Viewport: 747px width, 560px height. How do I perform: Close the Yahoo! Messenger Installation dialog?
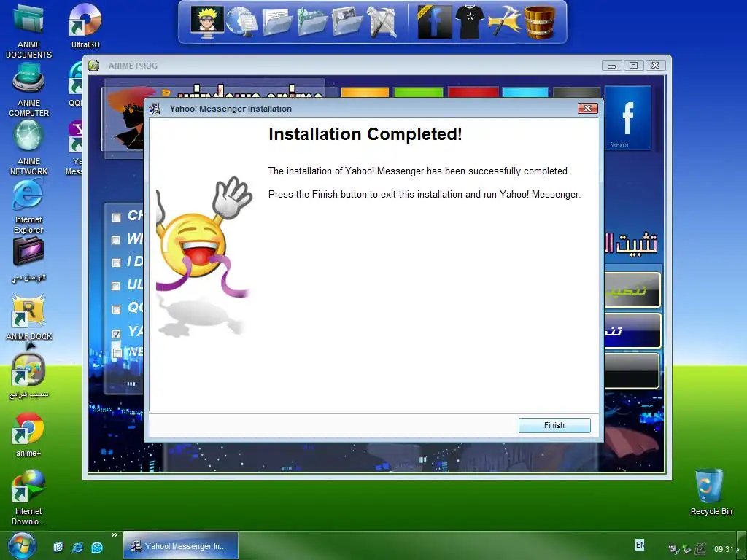587,109
